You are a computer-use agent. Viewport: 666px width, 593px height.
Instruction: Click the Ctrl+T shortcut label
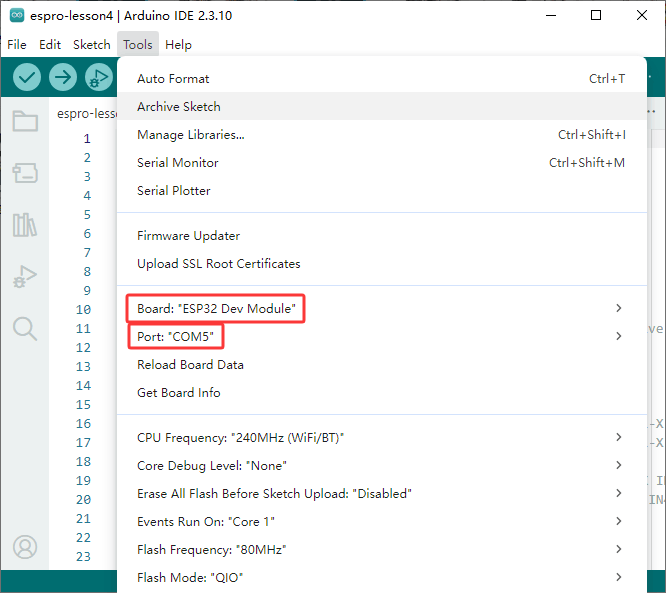pos(607,79)
